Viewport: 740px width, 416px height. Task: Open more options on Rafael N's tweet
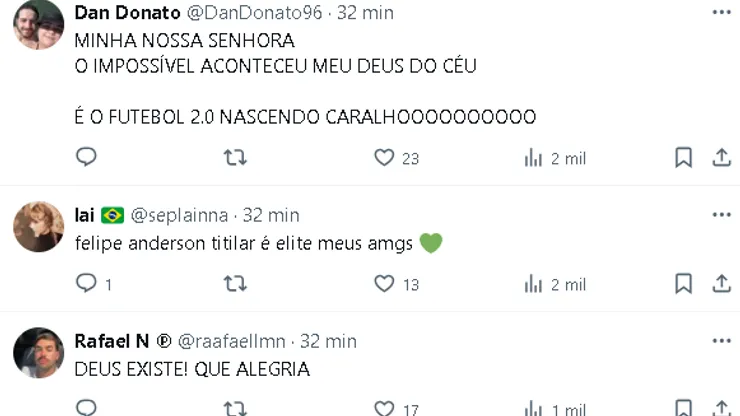click(721, 341)
